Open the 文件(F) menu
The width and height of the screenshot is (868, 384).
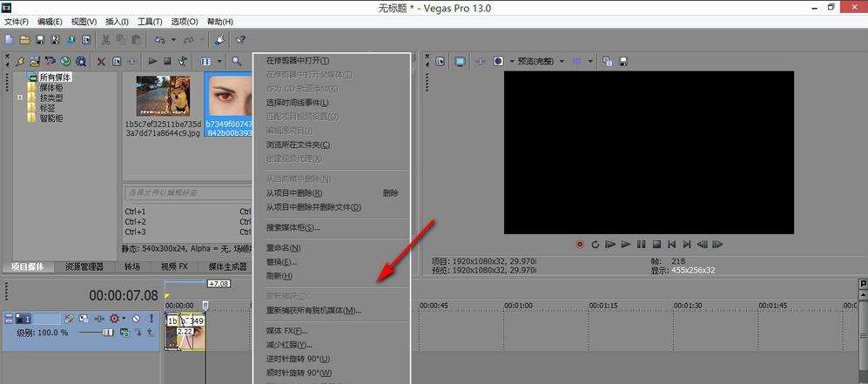click(x=17, y=22)
